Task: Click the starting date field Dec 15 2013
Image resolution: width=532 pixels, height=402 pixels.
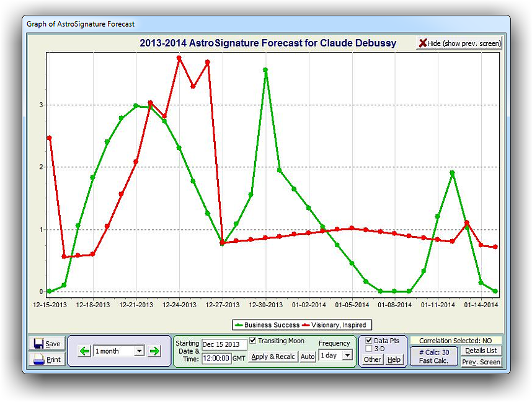Action: coord(224,344)
